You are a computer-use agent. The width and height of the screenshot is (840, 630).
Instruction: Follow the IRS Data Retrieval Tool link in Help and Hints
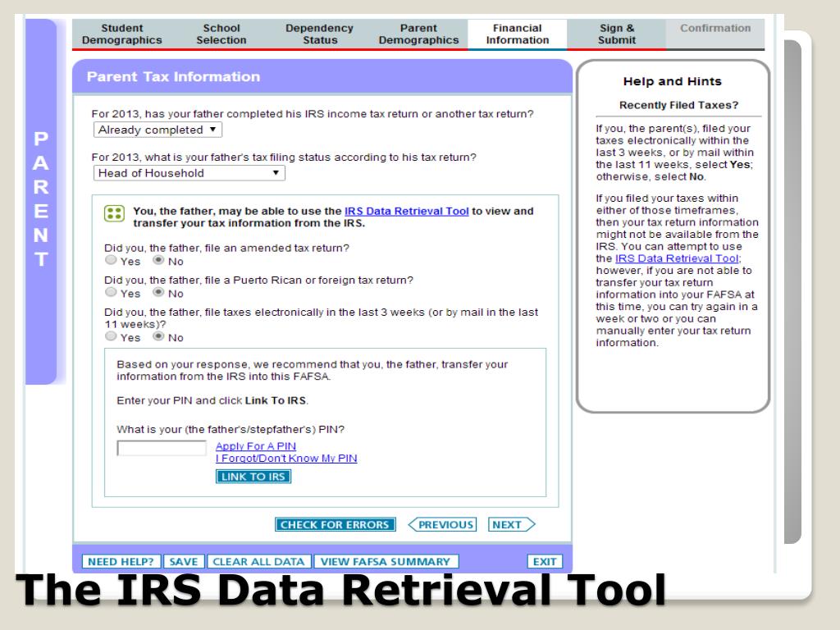pyautogui.click(x=677, y=258)
